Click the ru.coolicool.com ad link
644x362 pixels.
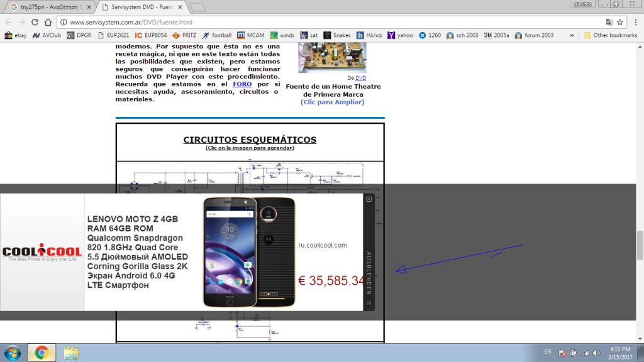coord(323,246)
